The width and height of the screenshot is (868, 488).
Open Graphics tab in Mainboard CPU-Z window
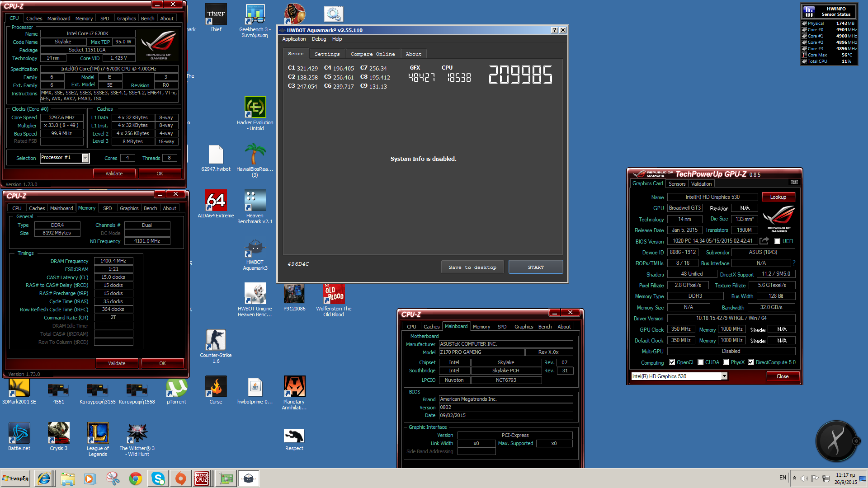pyautogui.click(x=524, y=327)
